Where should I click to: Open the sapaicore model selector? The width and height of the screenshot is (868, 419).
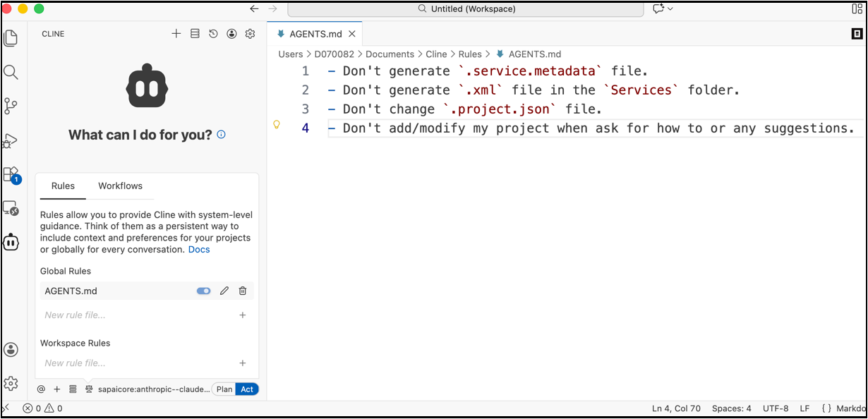154,389
